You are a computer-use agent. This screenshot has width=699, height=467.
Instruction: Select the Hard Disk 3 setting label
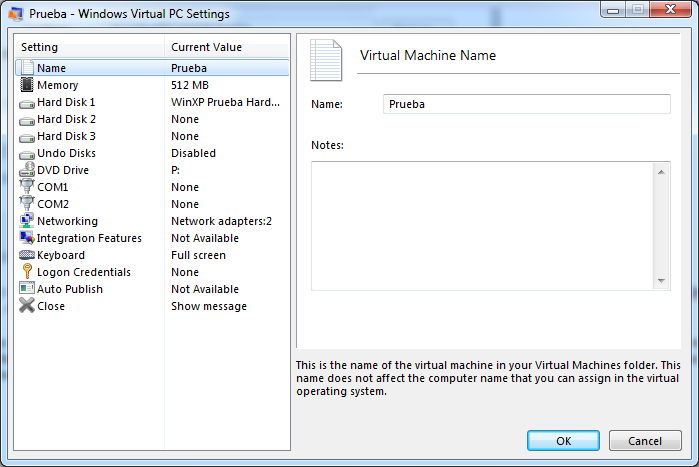coord(66,136)
